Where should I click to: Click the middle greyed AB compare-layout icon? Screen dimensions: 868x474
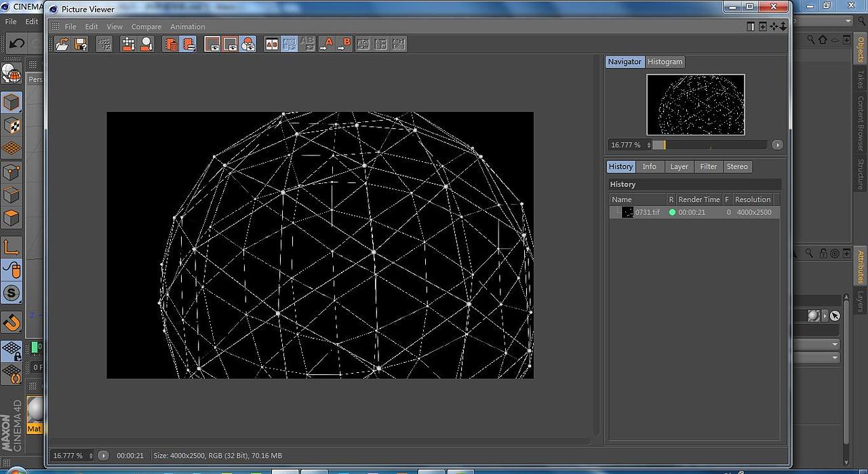point(381,44)
